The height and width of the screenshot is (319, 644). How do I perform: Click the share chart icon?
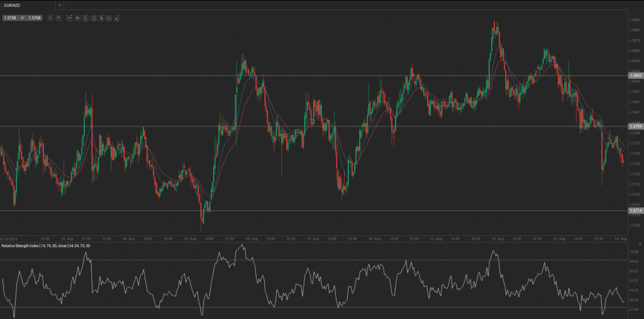click(109, 18)
